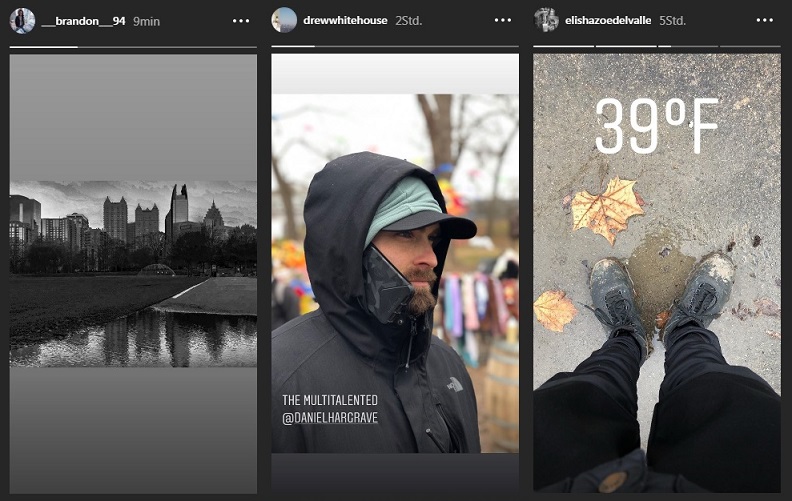Click the 39°F temperature sticker
This screenshot has height=501, width=792.
(x=657, y=126)
